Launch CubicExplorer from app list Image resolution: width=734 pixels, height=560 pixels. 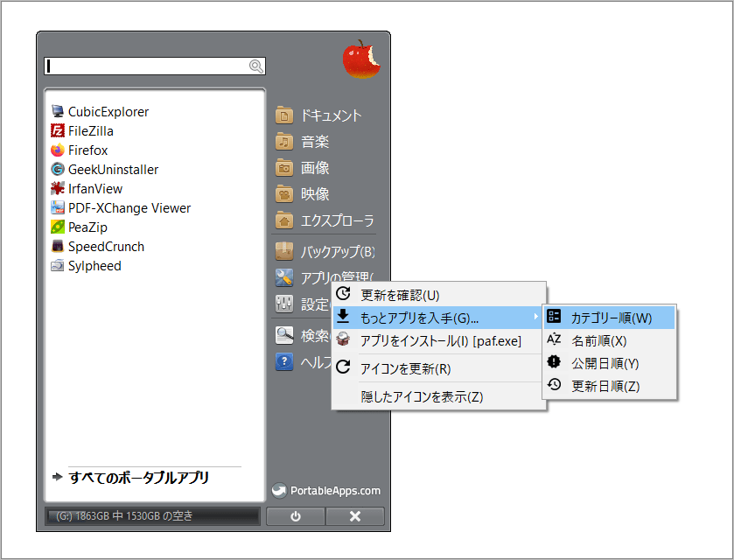click(108, 111)
